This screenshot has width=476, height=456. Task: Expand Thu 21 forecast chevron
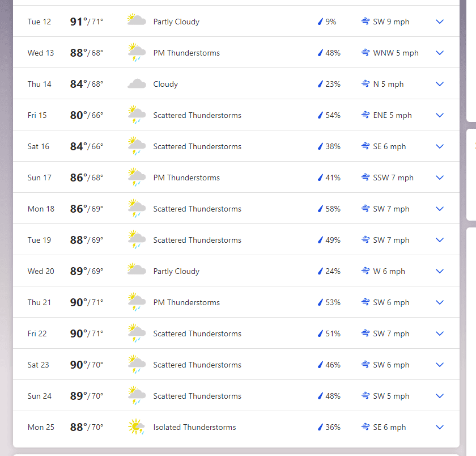coord(440,302)
